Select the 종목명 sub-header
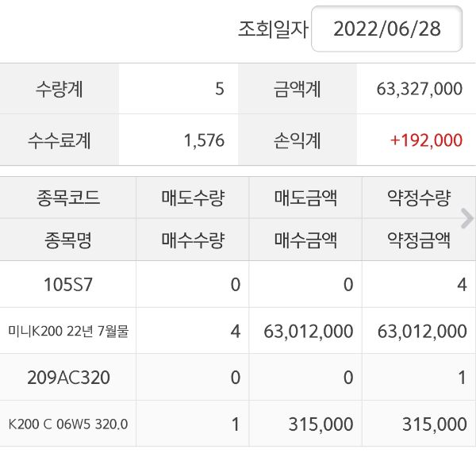This screenshot has height=476, width=476. (x=68, y=240)
